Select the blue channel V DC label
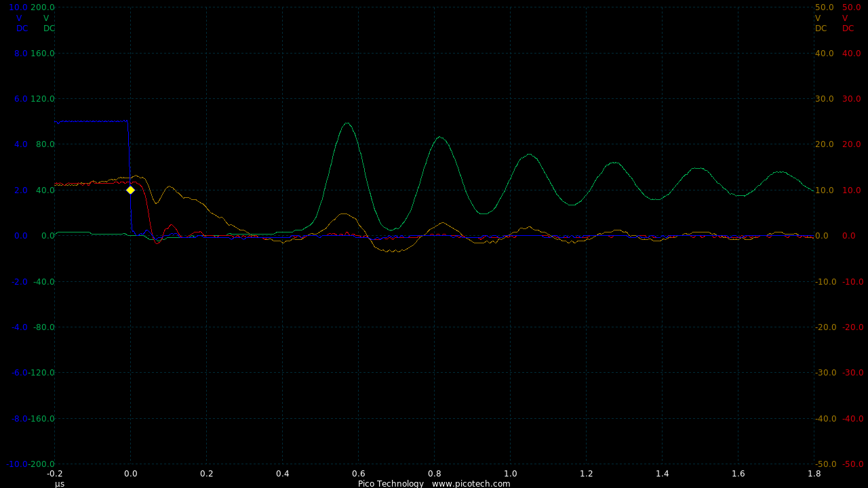The width and height of the screenshot is (868, 488). (x=22, y=23)
